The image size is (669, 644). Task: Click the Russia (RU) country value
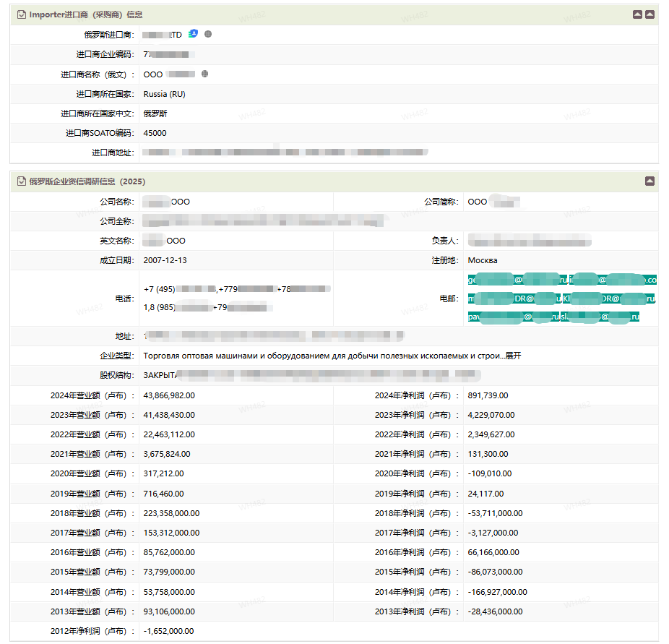[164, 94]
